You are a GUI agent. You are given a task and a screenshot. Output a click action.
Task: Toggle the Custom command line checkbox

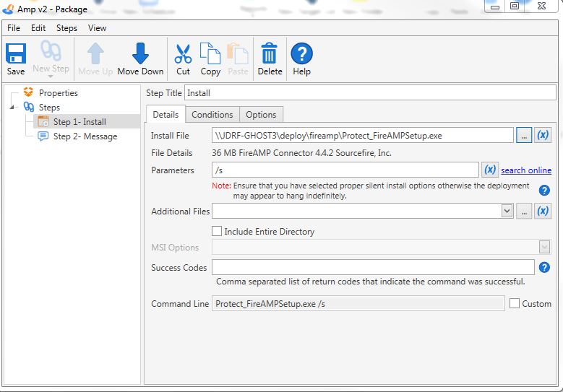tap(515, 304)
